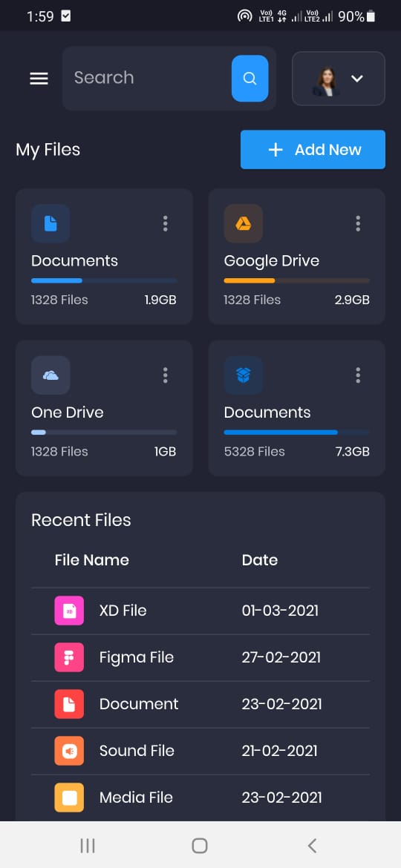Image resolution: width=401 pixels, height=868 pixels.
Task: Click date 01-03-2021
Action: (280, 611)
